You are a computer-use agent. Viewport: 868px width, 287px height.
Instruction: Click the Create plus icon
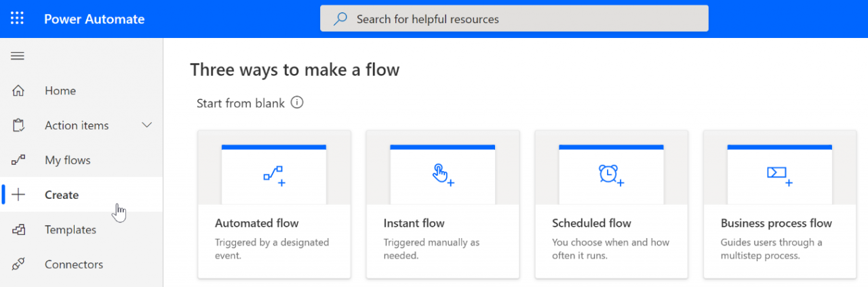(x=18, y=195)
